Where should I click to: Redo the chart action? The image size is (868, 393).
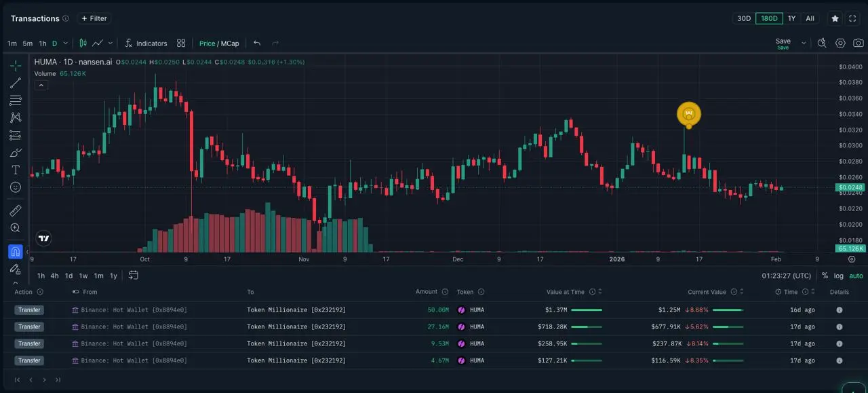point(275,43)
